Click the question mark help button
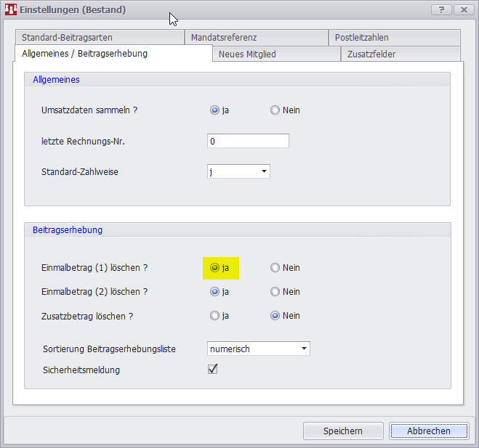 440,9
